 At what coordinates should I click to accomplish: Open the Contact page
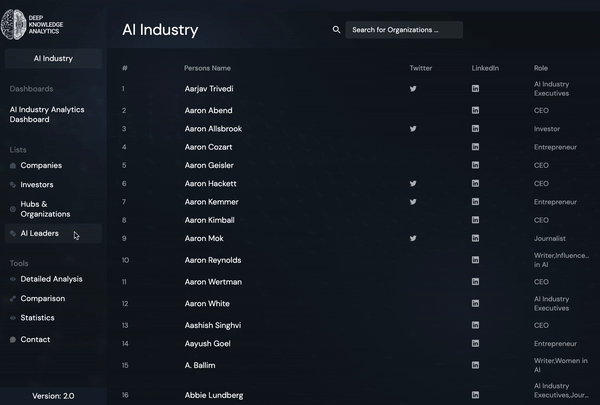point(35,340)
